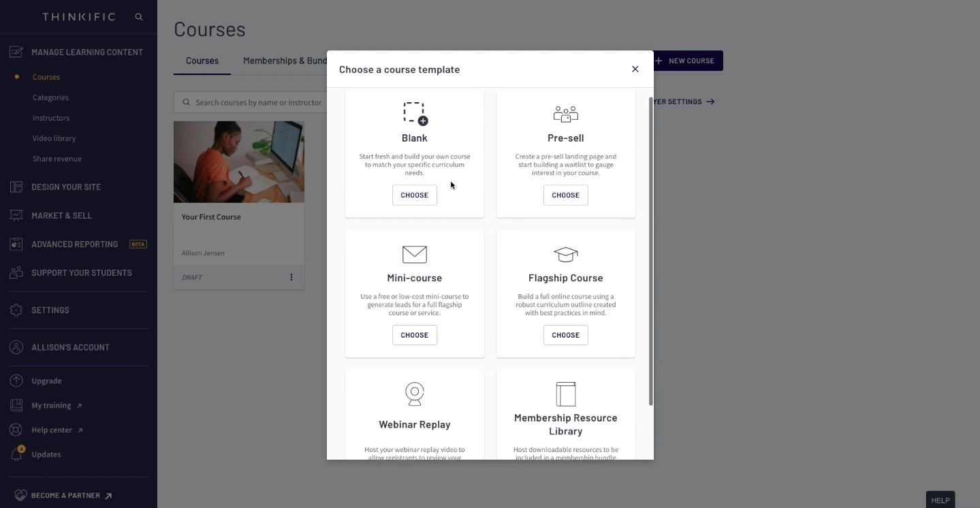Open three-dot menu on Your First Course
Image resolution: width=980 pixels, height=508 pixels.
pos(291,277)
